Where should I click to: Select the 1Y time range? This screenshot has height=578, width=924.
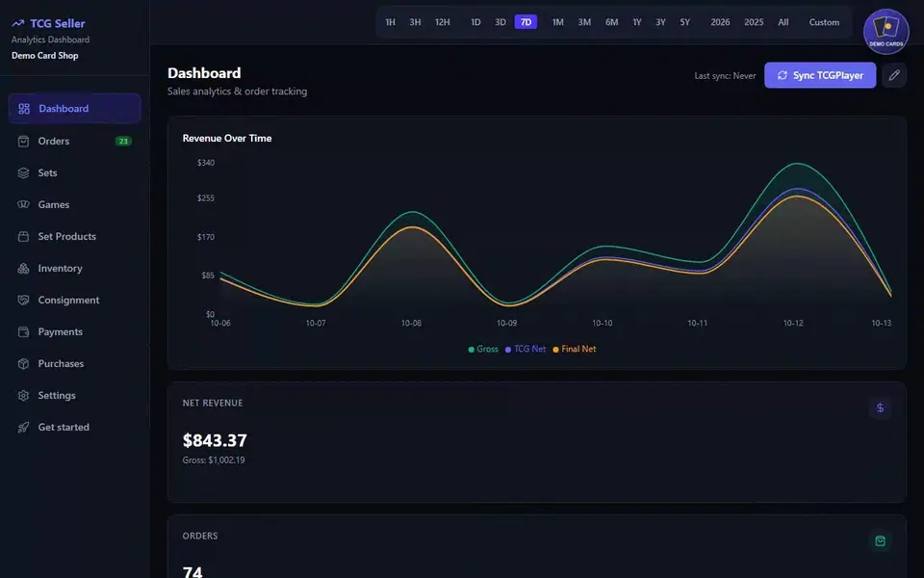point(637,22)
